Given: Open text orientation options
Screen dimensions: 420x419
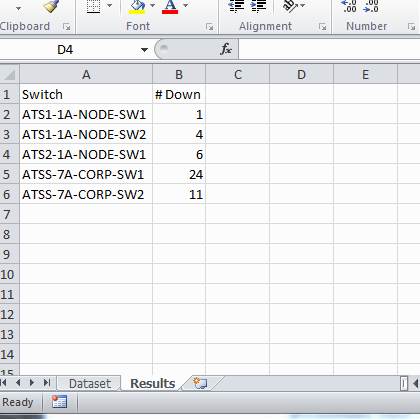Looking at the screenshot, I should coord(289,6).
